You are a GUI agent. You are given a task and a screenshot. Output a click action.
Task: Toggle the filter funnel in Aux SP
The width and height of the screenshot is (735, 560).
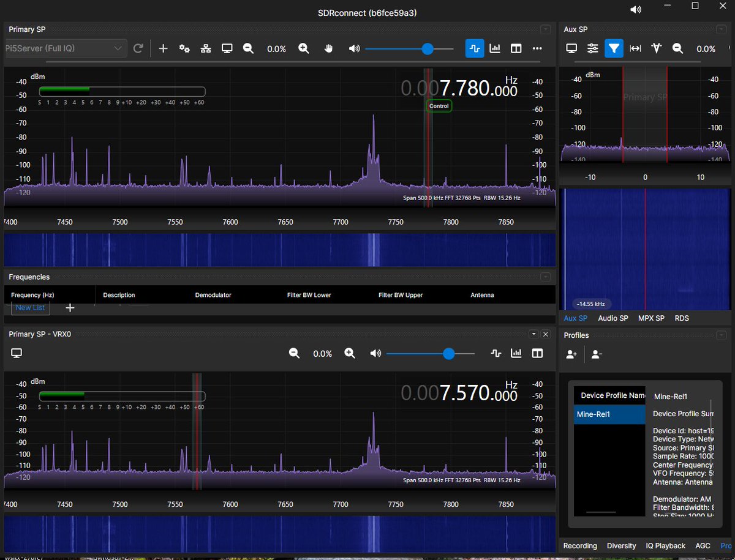(x=614, y=48)
